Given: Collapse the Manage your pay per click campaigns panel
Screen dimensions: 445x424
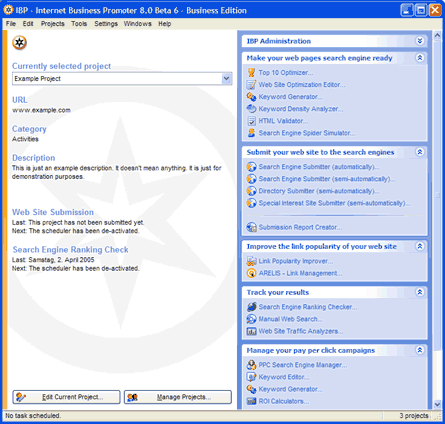Looking at the screenshot, I should [420, 350].
